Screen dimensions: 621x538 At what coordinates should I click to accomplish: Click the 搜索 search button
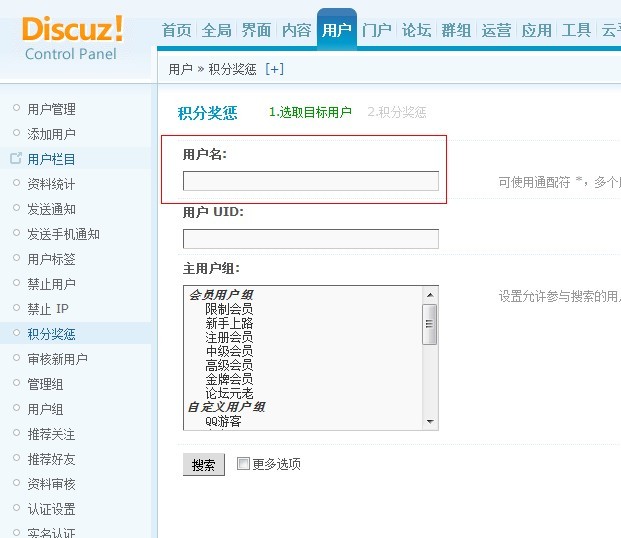(204, 464)
